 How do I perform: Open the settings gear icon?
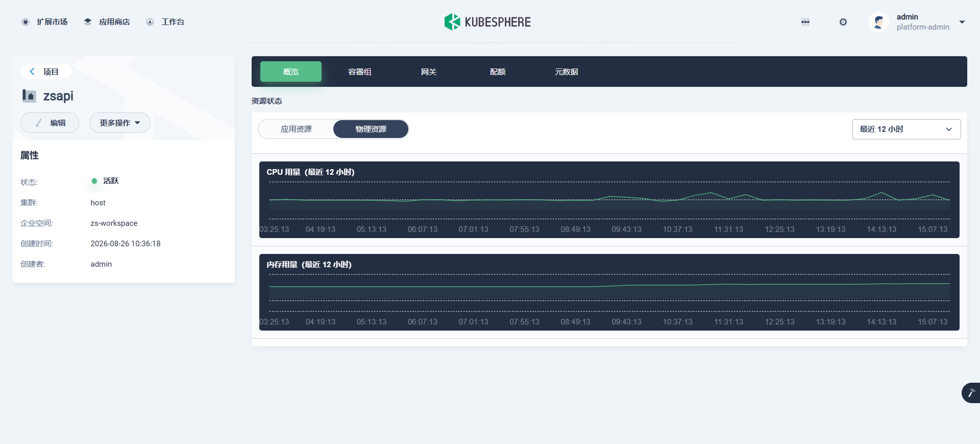click(843, 22)
